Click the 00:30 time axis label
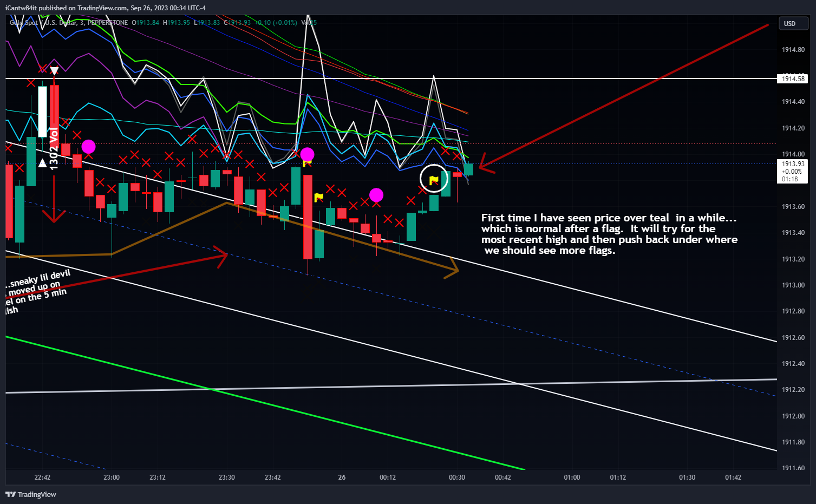This screenshot has width=816, height=504. pyautogui.click(x=457, y=477)
